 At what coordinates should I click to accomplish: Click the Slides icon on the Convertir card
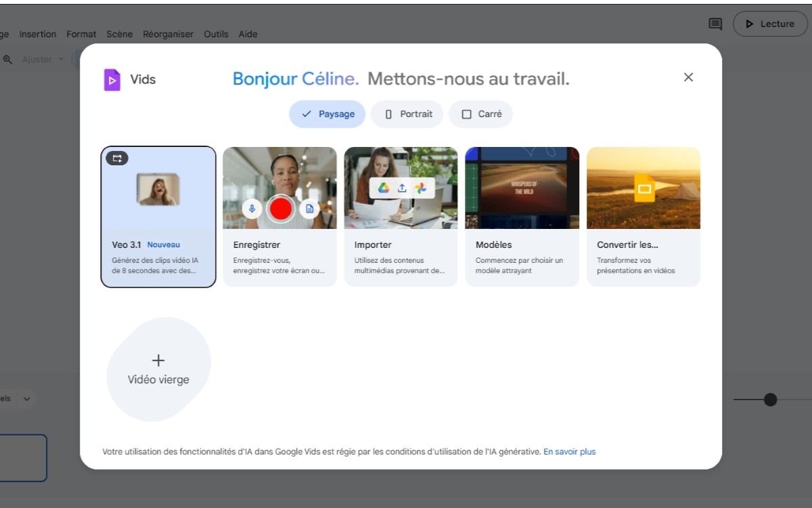643,188
